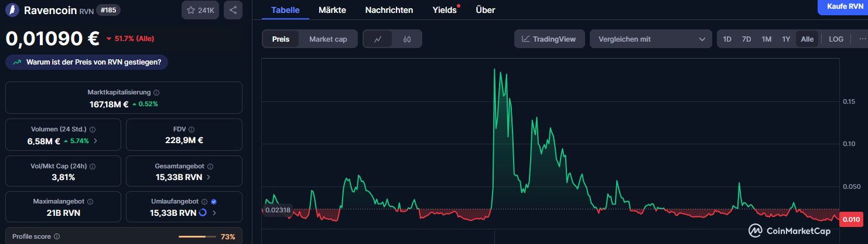The width and height of the screenshot is (868, 244).
Task: Open 'Warum ist der Preis von RVN gestiegen?'
Action: tap(87, 62)
